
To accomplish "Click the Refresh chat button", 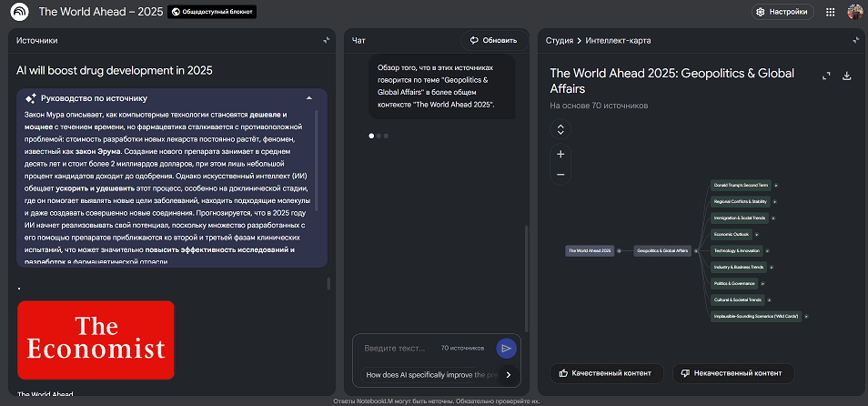I will click(493, 40).
